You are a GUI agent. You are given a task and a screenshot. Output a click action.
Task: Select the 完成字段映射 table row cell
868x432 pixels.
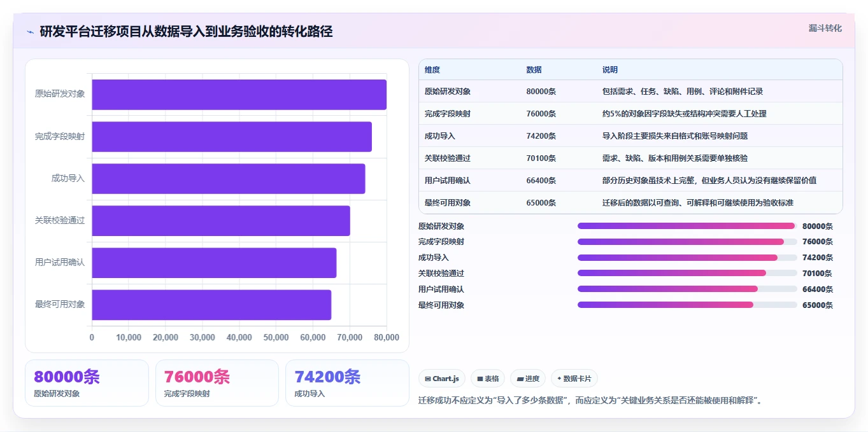click(448, 113)
